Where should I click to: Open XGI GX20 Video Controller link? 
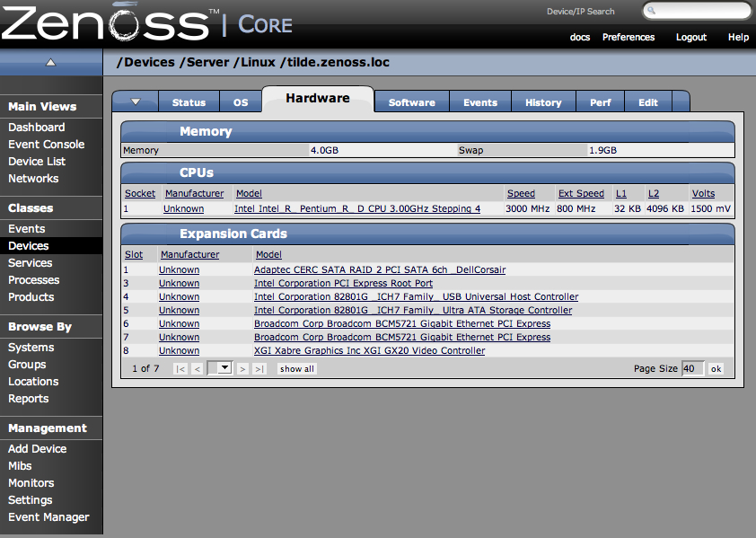pos(369,351)
